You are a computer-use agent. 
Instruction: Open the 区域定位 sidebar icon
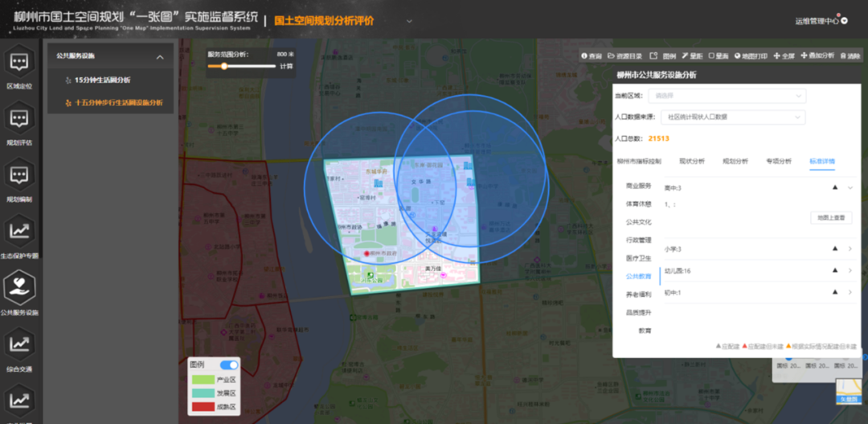(x=19, y=61)
